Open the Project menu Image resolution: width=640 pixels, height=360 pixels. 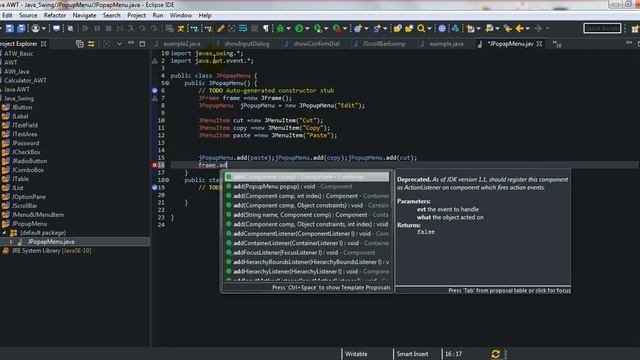pos(136,15)
